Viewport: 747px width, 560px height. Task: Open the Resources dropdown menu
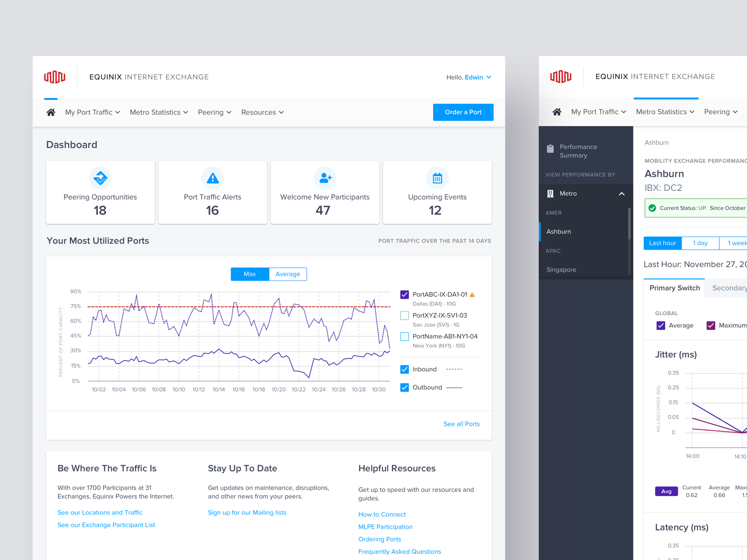click(262, 112)
